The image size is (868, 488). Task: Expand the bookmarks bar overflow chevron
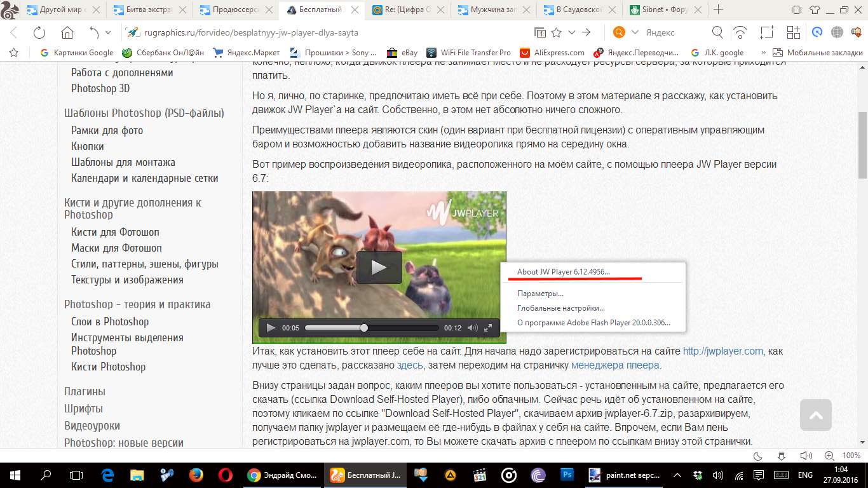(763, 53)
